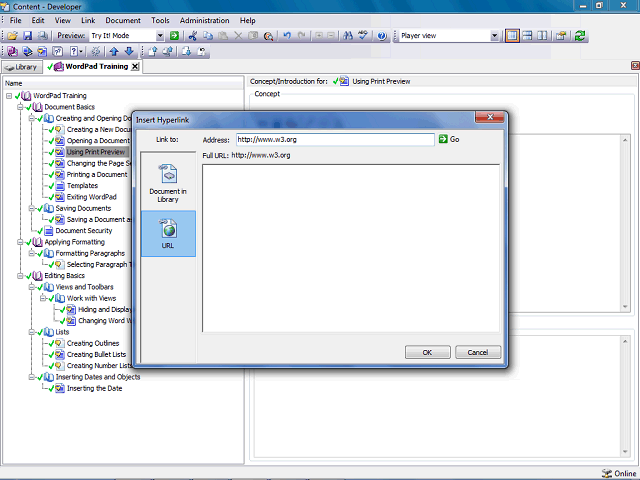640x480 pixels.
Task: Select Document in Library link type
Action: [x=168, y=183]
